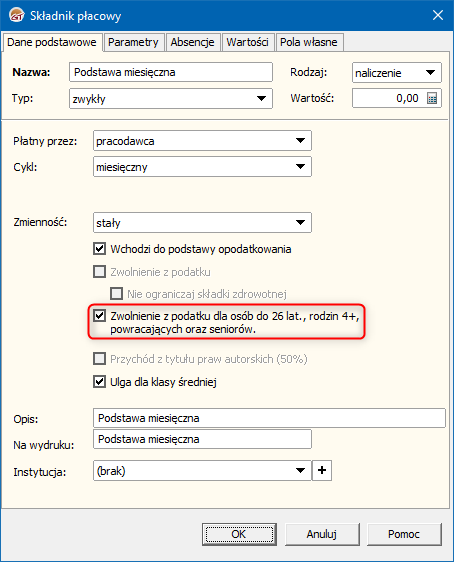454x562 pixels.
Task: Open help via Pomoc button
Action: point(404,534)
